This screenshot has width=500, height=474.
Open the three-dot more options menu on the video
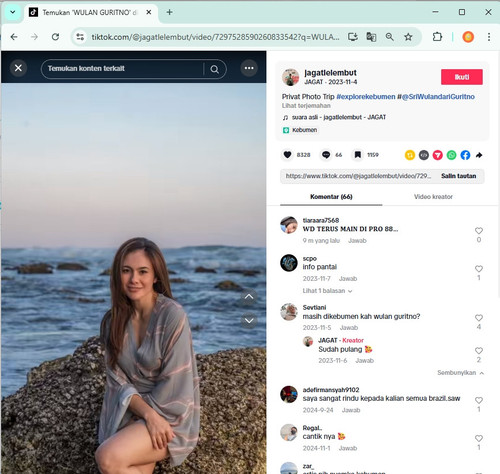[x=249, y=68]
